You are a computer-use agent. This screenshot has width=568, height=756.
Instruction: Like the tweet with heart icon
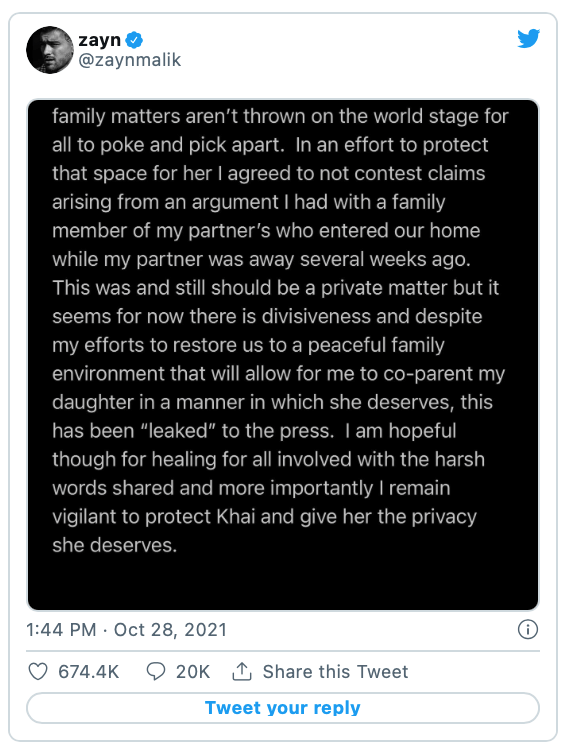point(38,672)
